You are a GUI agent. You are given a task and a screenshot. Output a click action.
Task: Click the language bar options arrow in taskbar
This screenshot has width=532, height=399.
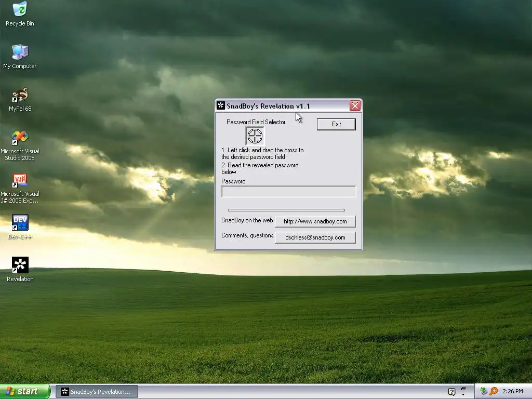(x=463, y=395)
